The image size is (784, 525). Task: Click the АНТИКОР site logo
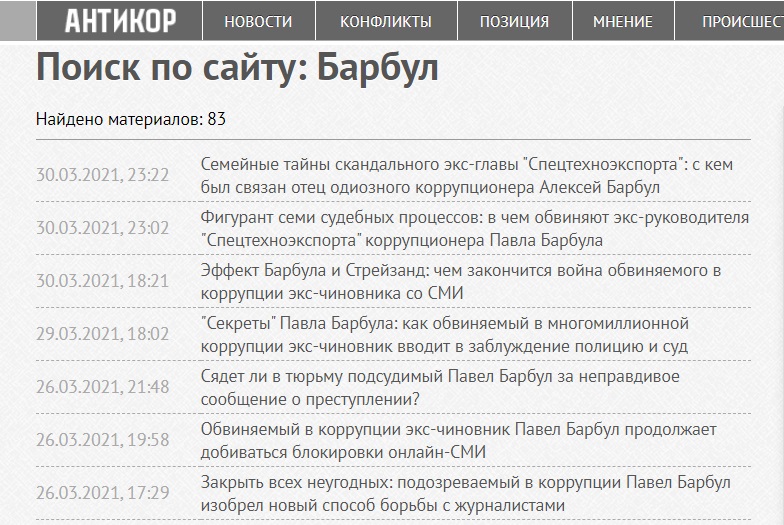click(x=120, y=20)
